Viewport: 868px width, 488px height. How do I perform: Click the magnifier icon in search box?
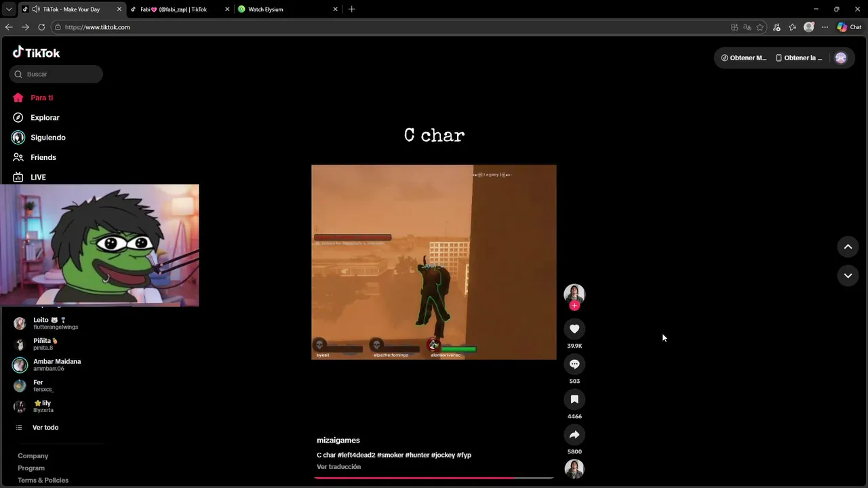pos(18,74)
